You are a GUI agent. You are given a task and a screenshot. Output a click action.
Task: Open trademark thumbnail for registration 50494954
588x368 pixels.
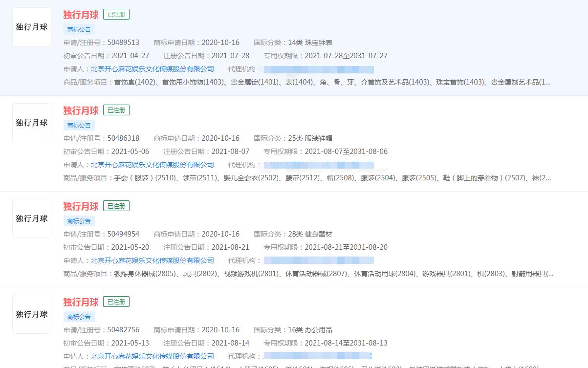32,218
